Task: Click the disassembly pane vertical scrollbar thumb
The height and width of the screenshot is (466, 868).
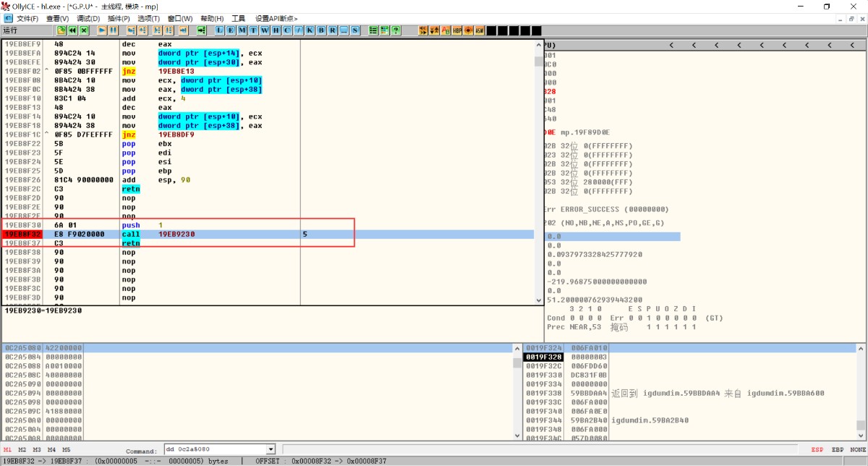Action: pyautogui.click(x=538, y=62)
